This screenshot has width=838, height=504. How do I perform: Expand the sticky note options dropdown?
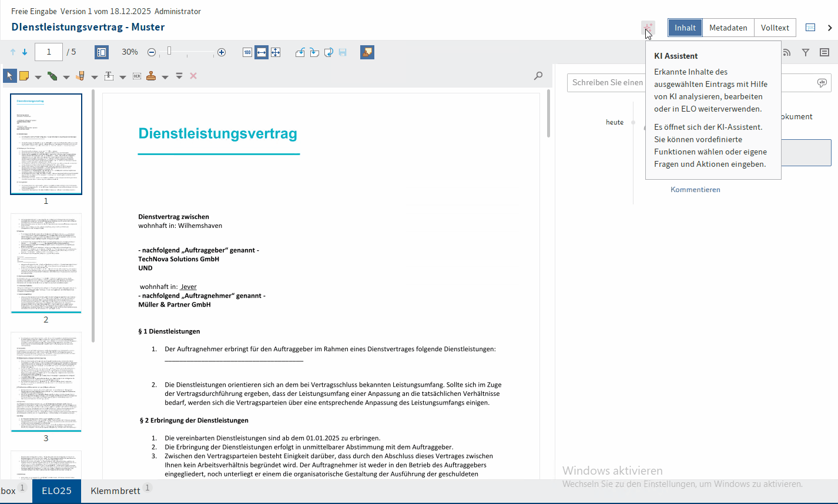tap(38, 77)
